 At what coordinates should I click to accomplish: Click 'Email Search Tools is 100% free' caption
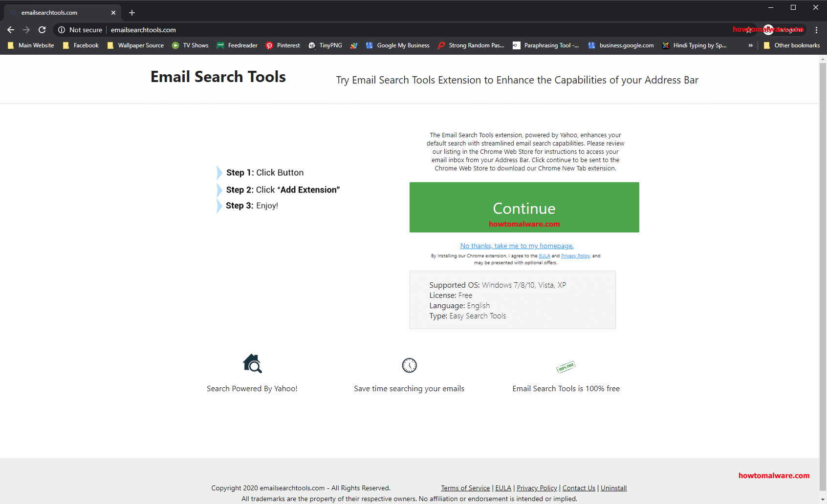coord(566,389)
